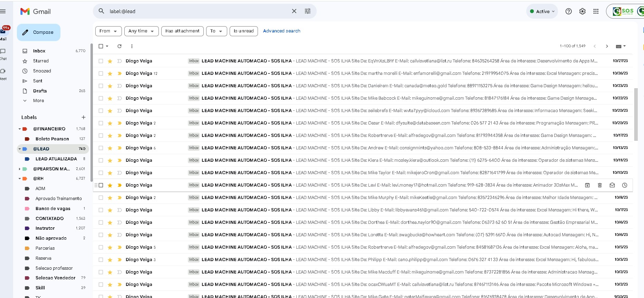Open the Google apps grid
This screenshot has width=644, height=298.
(596, 11)
